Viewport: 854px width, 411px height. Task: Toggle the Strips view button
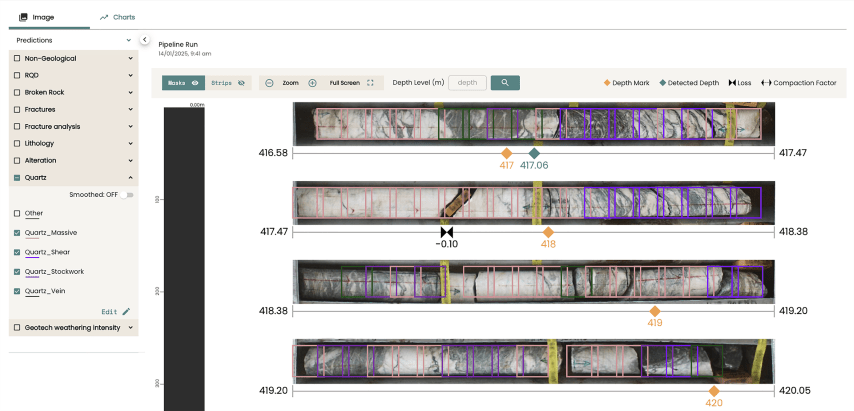[x=228, y=83]
